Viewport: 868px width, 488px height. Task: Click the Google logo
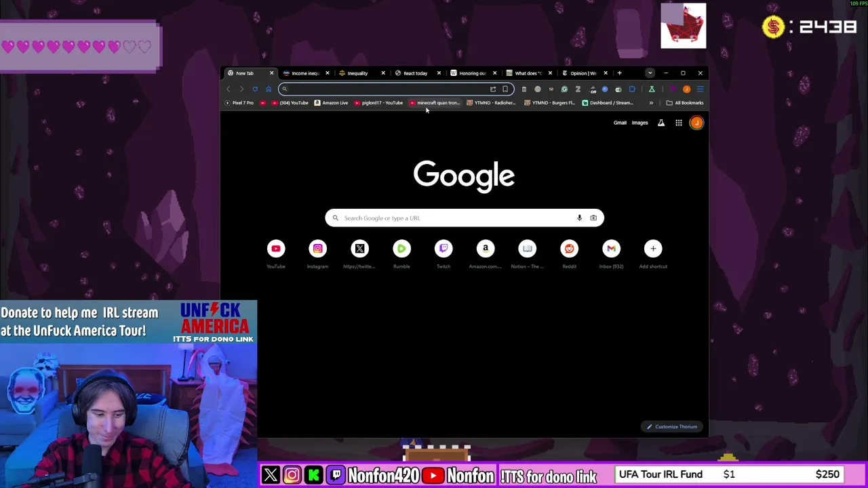tap(464, 176)
